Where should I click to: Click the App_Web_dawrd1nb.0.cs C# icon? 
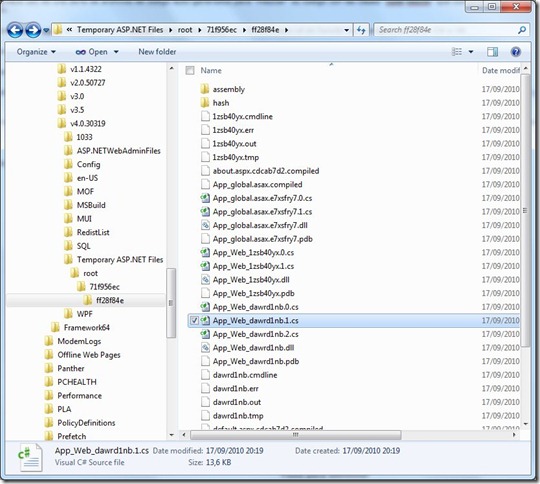[x=205, y=307]
